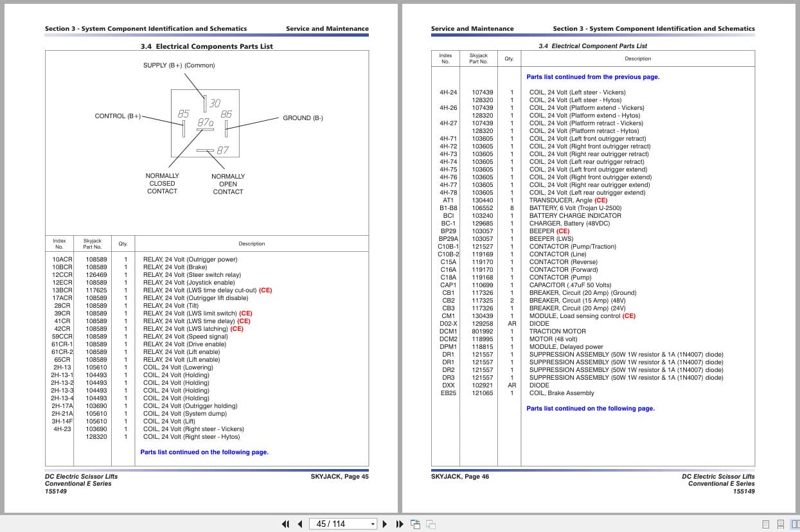Click 'Parts list continued from the previous page.'
This screenshot has width=800, height=532.
(x=593, y=77)
